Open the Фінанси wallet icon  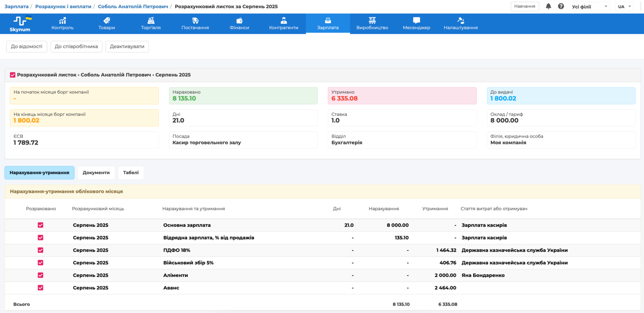tap(240, 21)
